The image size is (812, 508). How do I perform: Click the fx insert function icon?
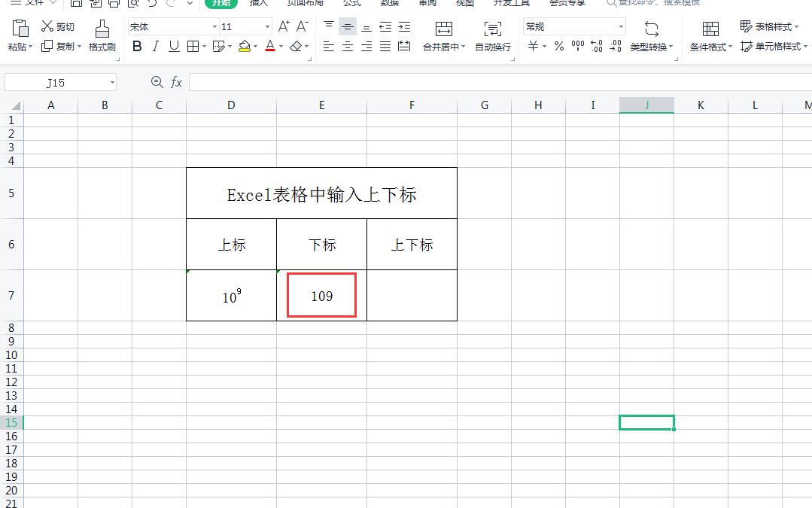click(x=176, y=82)
